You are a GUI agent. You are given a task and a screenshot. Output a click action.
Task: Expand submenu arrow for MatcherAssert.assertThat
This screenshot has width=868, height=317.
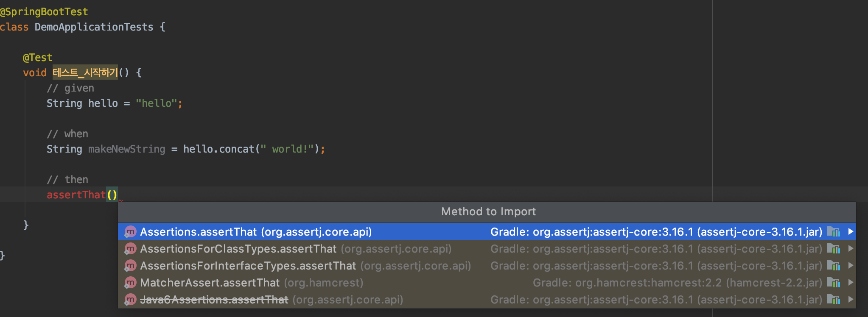[x=850, y=283]
